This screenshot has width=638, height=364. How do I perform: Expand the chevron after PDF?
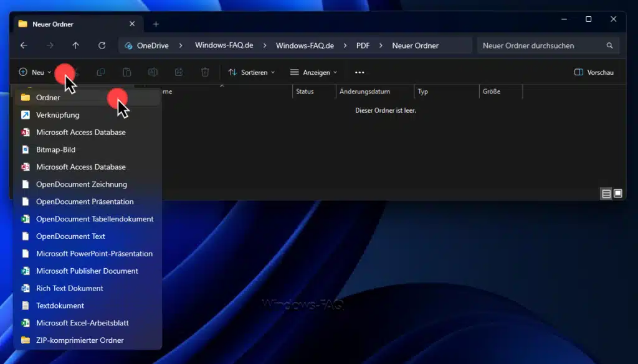381,45
